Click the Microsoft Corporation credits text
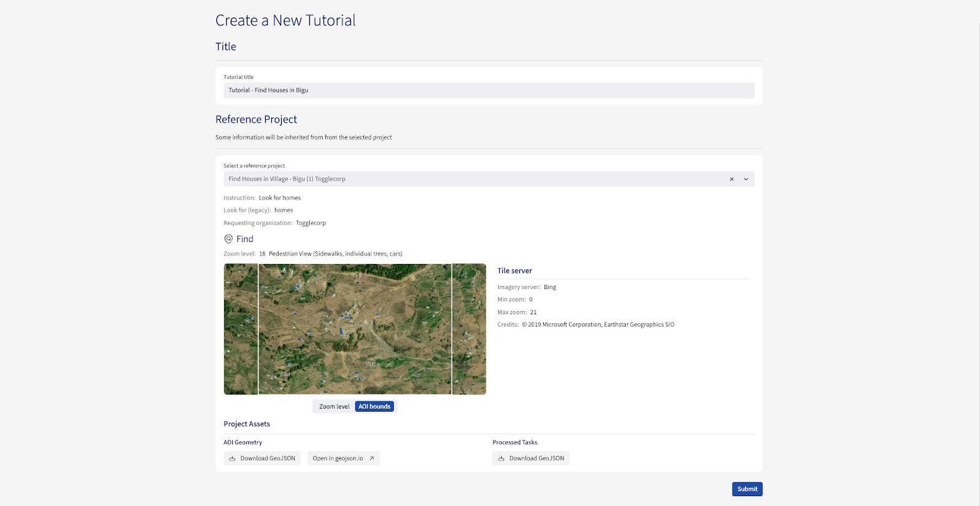The height and width of the screenshot is (506, 980). coord(598,325)
